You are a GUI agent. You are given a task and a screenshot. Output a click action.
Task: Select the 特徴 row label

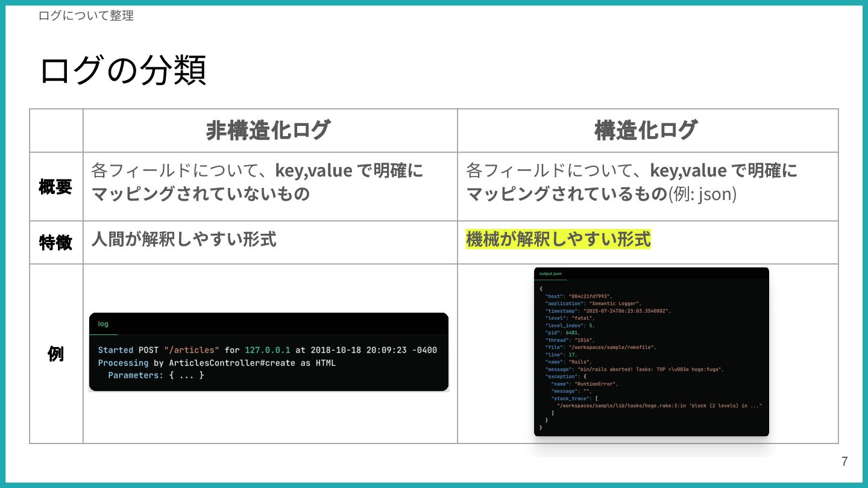(55, 242)
